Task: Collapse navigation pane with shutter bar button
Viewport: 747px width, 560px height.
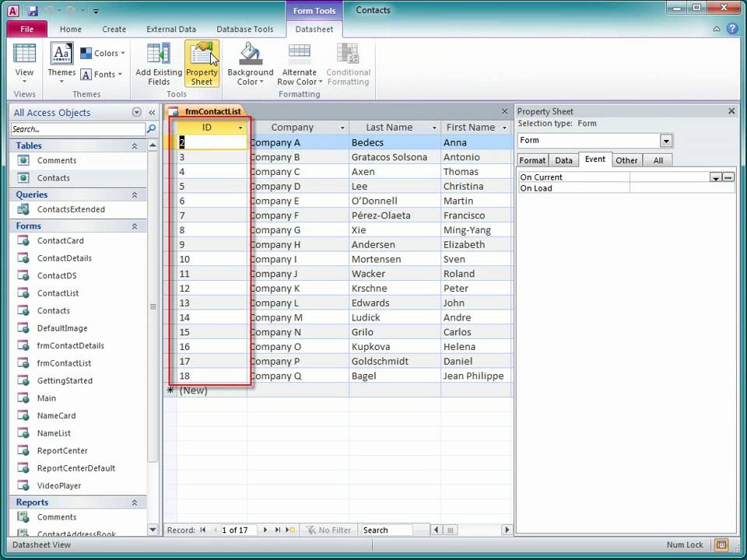Action: 152,112
